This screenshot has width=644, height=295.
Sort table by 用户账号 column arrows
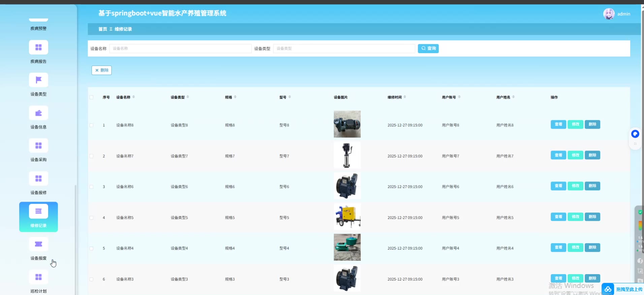459,97
